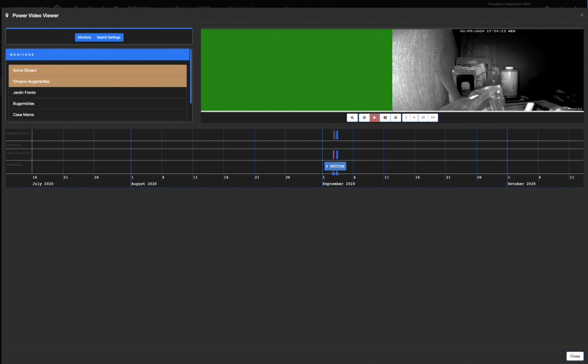588x364 pixels.
Task: Set playback speed to 15x
Action: tap(433, 118)
